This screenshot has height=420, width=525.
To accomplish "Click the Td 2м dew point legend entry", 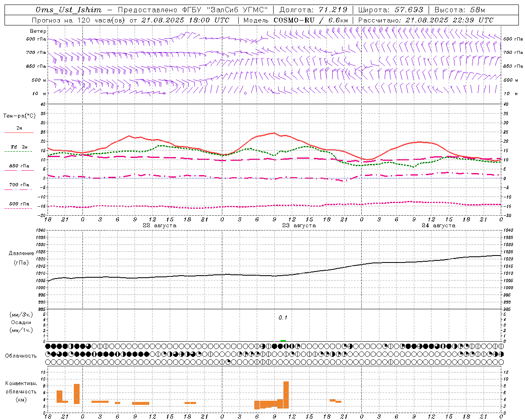I will (19, 147).
